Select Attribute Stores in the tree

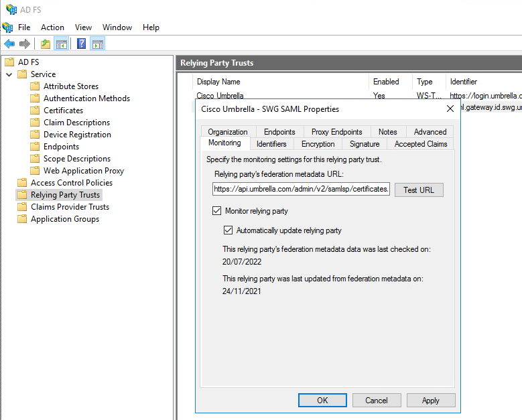(x=71, y=86)
